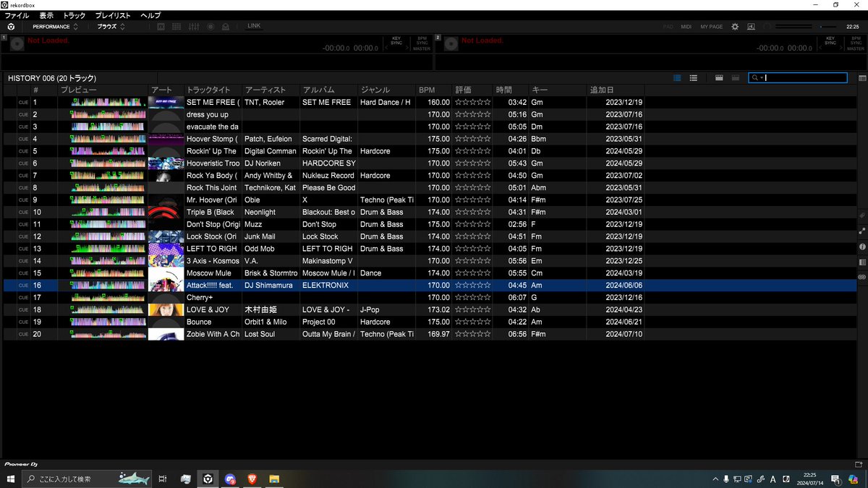Set deck 1 as MASTER
868x488 pixels.
422,48
